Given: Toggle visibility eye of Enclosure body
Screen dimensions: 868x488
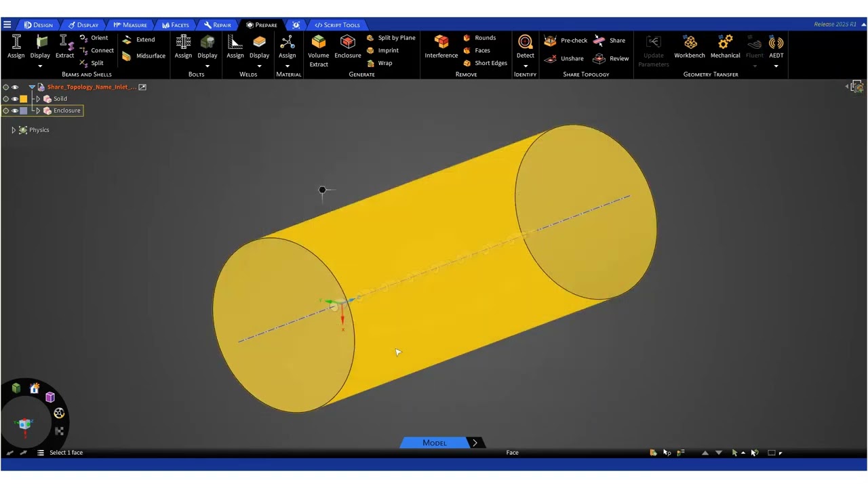Looking at the screenshot, I should [x=15, y=110].
